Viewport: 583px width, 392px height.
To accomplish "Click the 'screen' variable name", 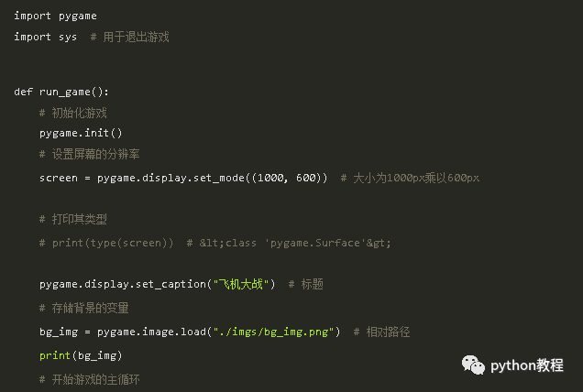I will (x=59, y=178).
